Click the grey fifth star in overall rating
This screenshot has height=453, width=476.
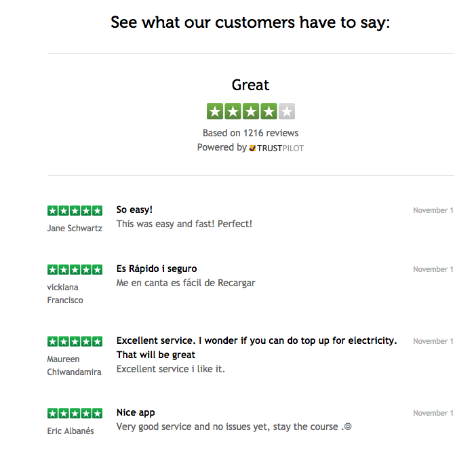(x=287, y=111)
